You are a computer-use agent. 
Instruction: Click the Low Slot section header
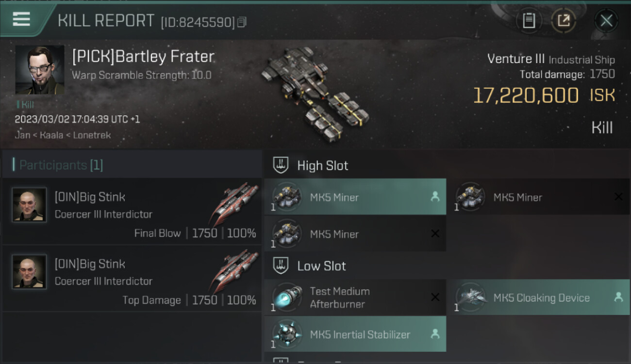[x=321, y=266]
